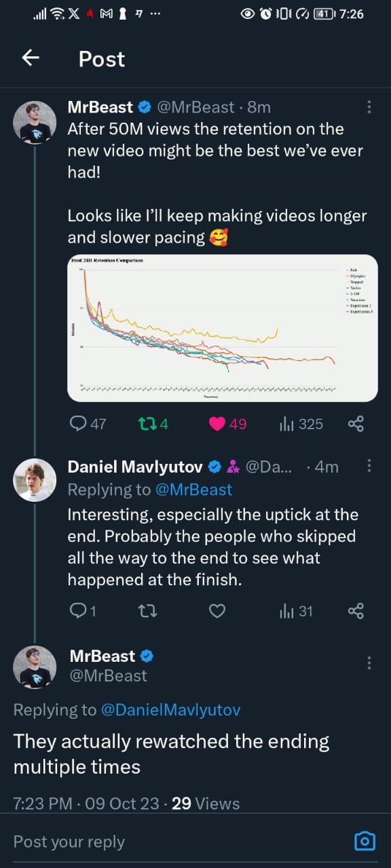
Task: Tap MrBeast's verified badge
Action: (143, 106)
